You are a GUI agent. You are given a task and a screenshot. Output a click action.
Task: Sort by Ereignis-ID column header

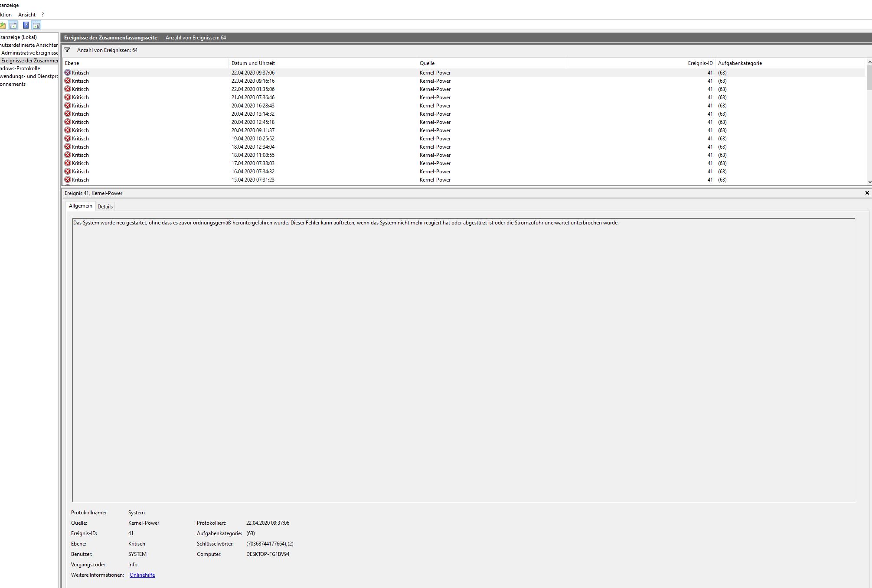click(700, 63)
